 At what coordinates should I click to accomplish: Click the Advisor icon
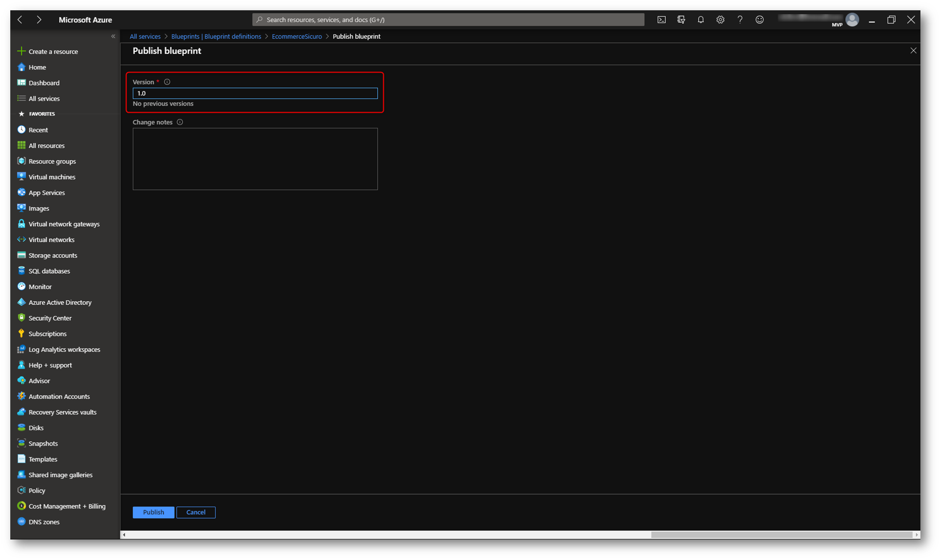click(x=21, y=380)
